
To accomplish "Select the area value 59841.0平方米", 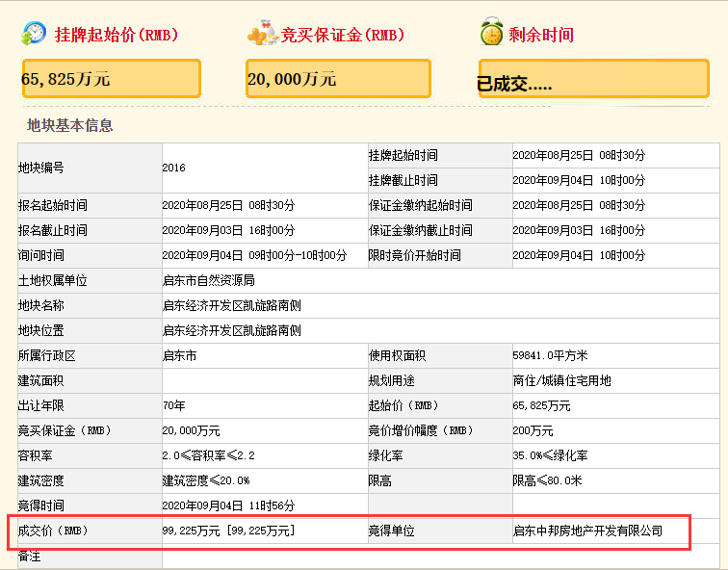I will point(550,355).
